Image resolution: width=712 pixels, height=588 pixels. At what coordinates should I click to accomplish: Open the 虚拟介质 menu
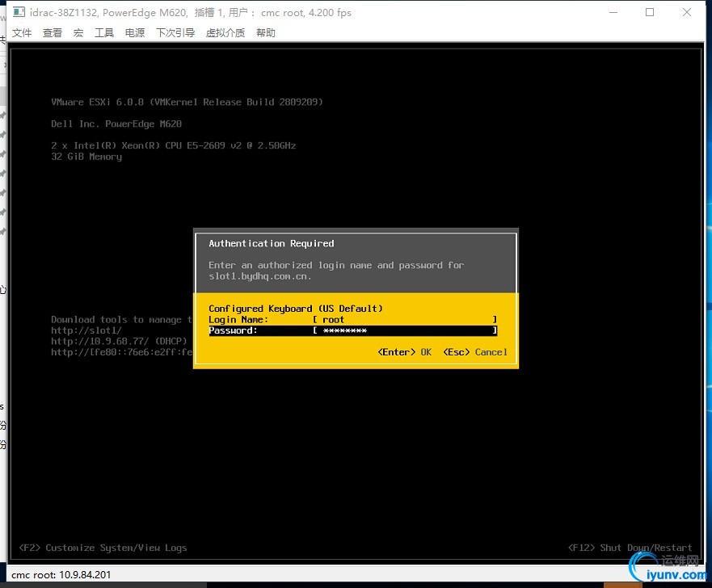tap(225, 32)
